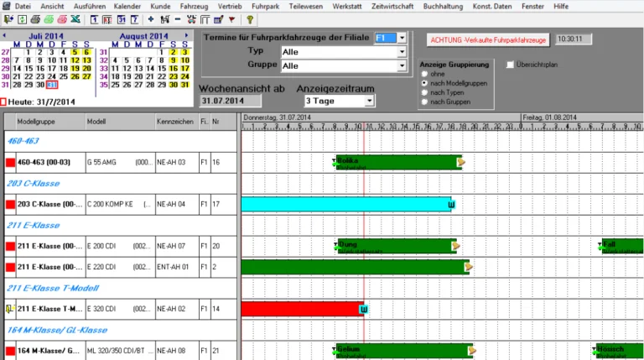Open the Filiale F1 dropdown
The width and height of the screenshot is (644, 360).
click(x=402, y=38)
